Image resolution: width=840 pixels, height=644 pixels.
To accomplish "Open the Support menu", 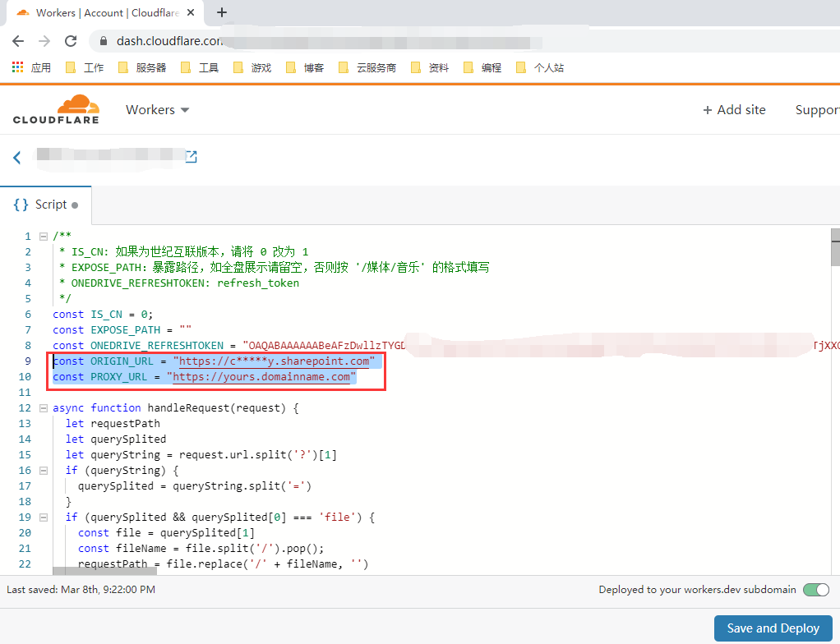I will (x=818, y=110).
